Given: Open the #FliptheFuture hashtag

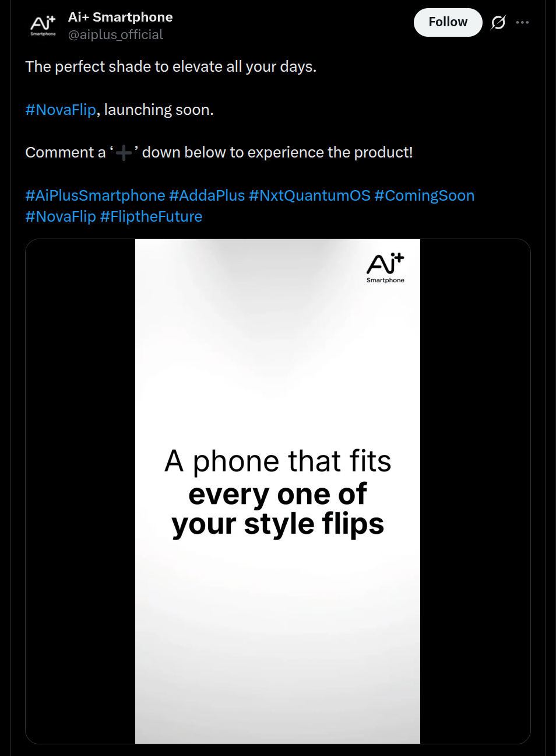Looking at the screenshot, I should 151,216.
